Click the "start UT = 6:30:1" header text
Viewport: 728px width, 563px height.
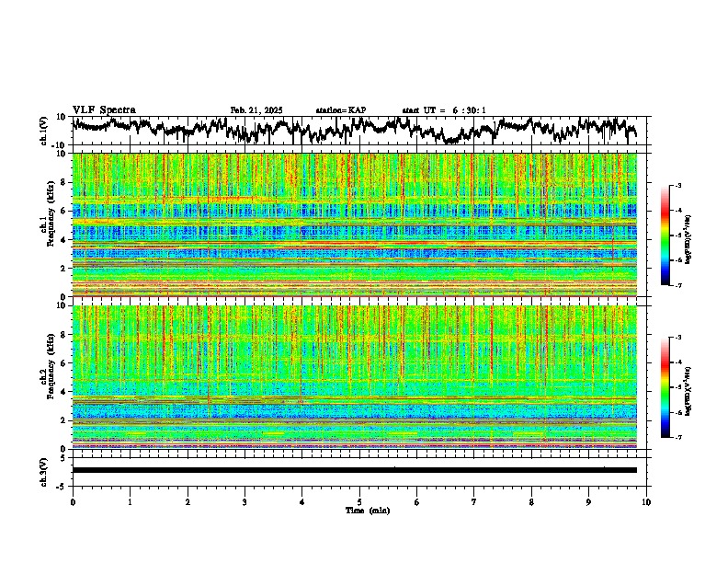pos(444,110)
